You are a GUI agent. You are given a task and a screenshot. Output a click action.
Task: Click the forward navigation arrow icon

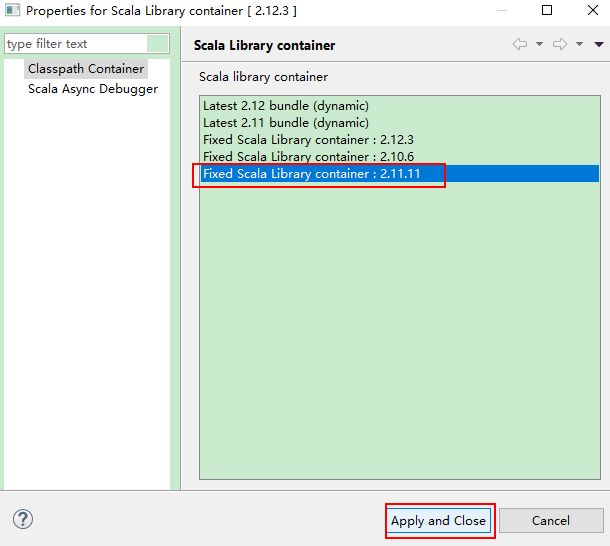[560, 44]
